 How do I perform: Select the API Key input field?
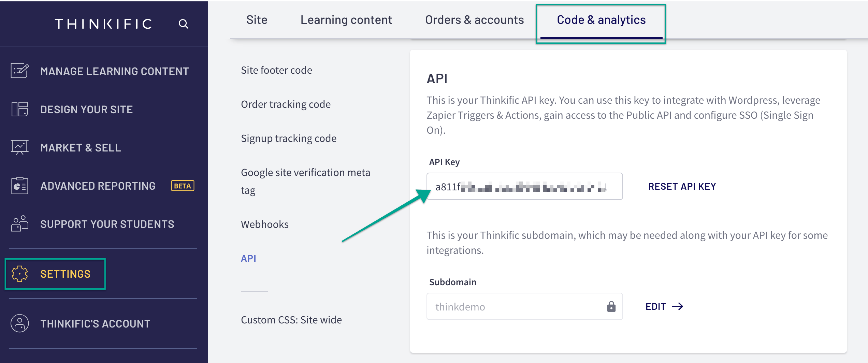[x=524, y=186]
